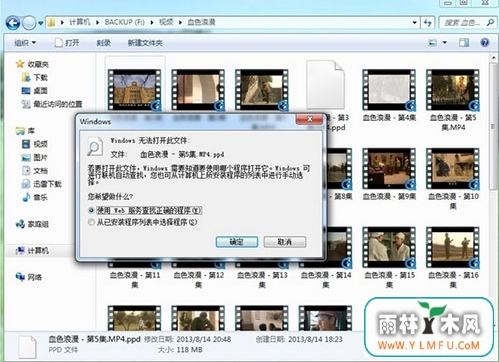Open the 图片 library
Image resolution: width=499 pixels, height=362 pixels.
click(35, 157)
